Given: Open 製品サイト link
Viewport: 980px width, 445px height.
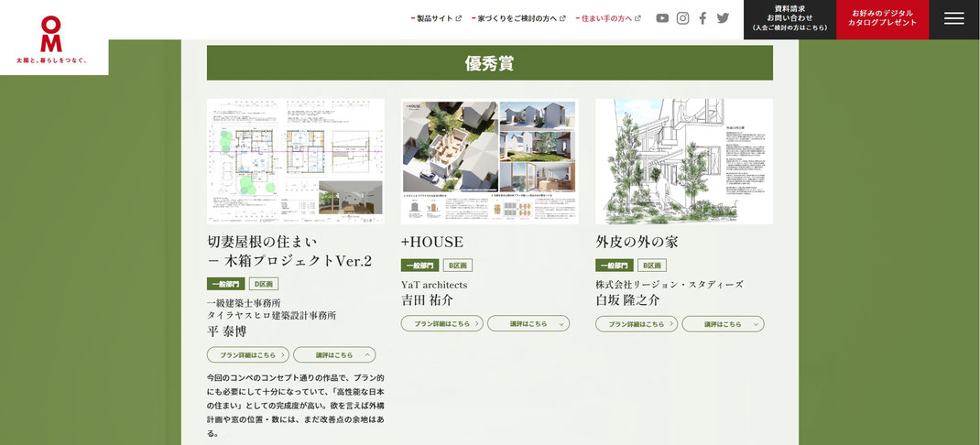Looking at the screenshot, I should coord(436,18).
